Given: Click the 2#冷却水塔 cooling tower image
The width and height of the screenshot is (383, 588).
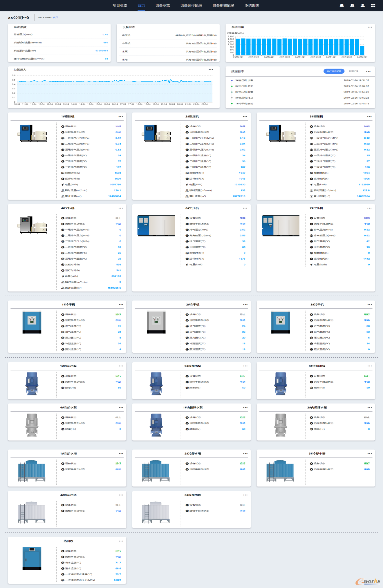Looking at the screenshot, I should tap(156, 471).
